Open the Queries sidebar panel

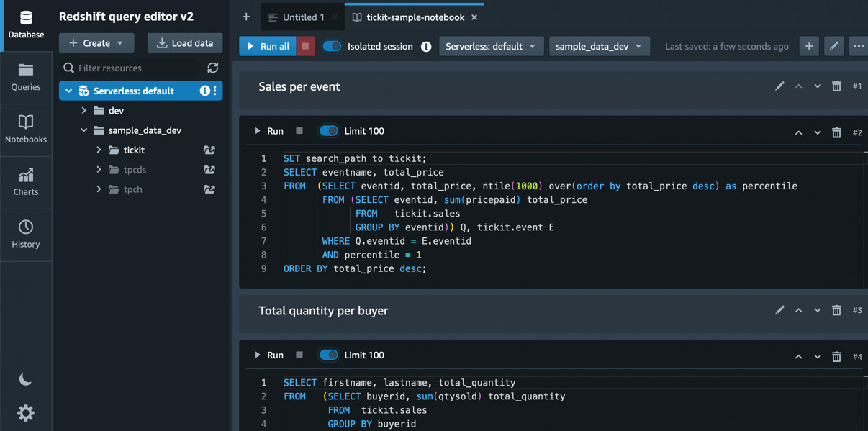point(26,77)
